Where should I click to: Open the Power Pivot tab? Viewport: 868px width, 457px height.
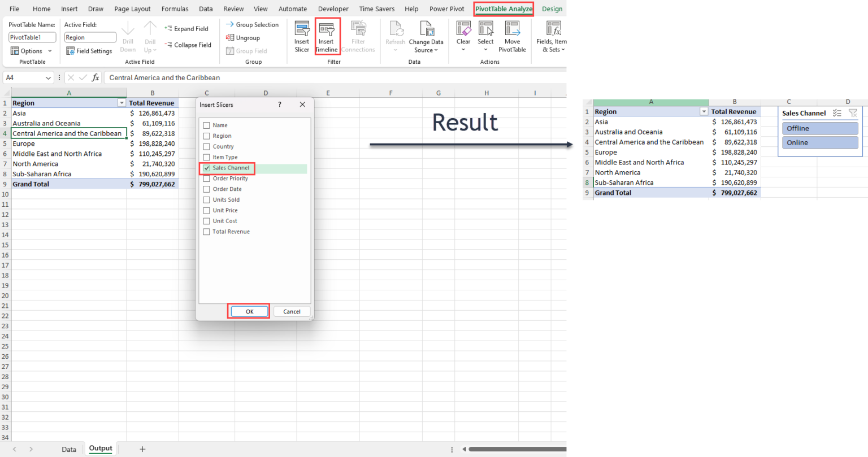coord(446,9)
